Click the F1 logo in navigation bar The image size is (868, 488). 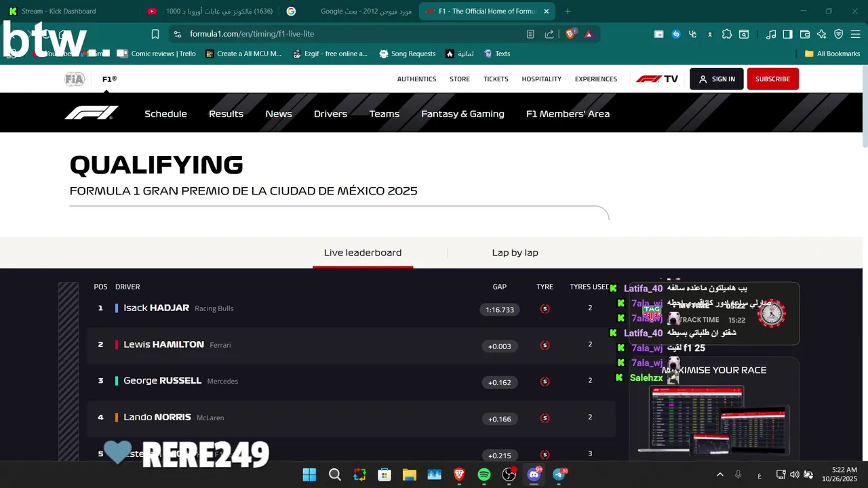tap(92, 113)
